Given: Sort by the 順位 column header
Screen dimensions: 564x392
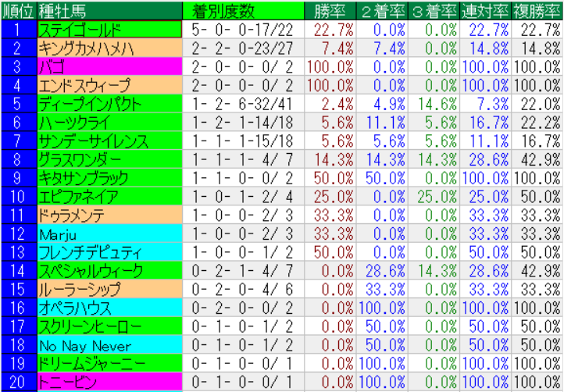Looking at the screenshot, I should pos(19,11).
